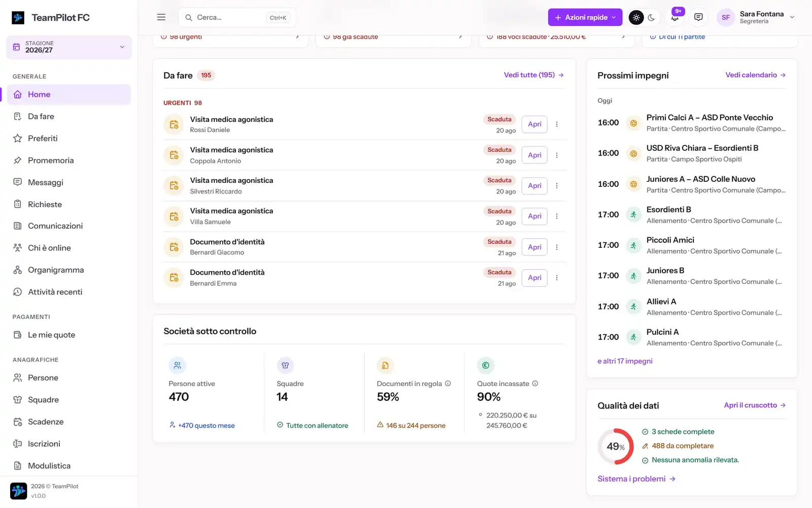
Task: Open Apri il cruscotto link
Action: [x=755, y=405]
